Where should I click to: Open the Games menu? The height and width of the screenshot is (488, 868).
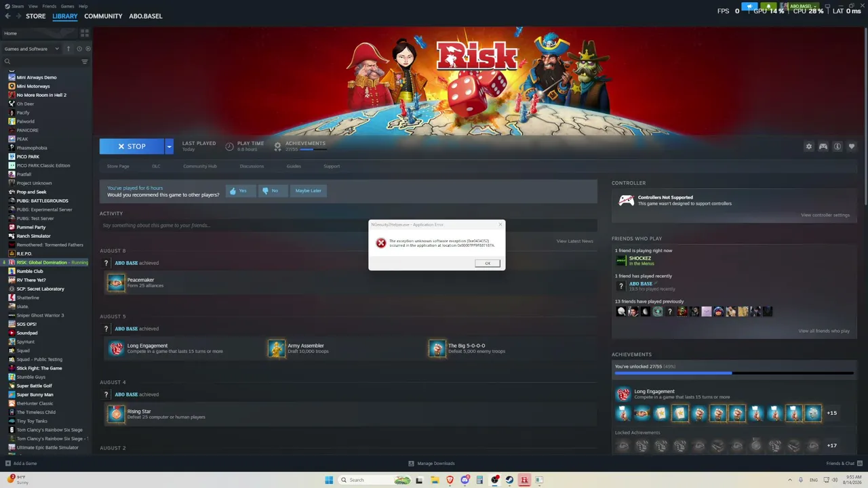[x=67, y=6]
